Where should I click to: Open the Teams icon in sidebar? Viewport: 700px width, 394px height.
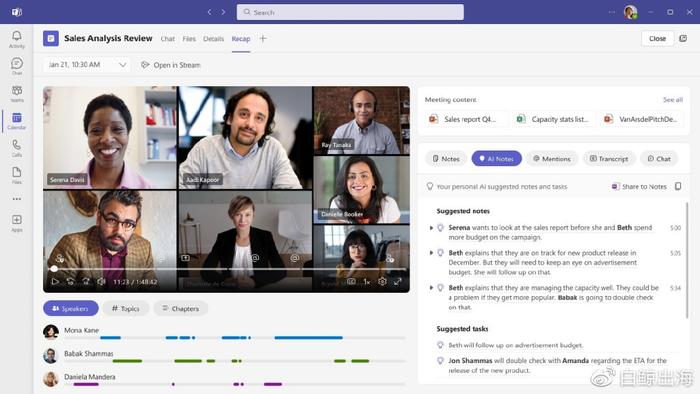[17, 94]
